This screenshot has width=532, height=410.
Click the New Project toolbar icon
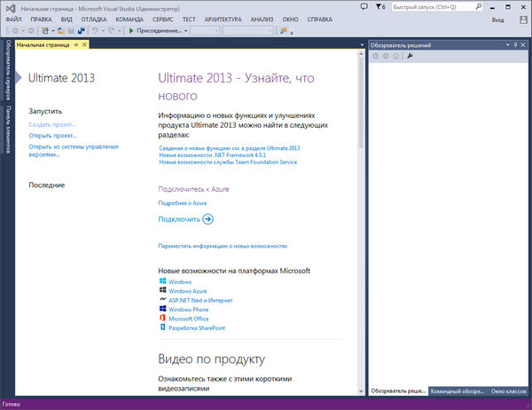point(45,31)
